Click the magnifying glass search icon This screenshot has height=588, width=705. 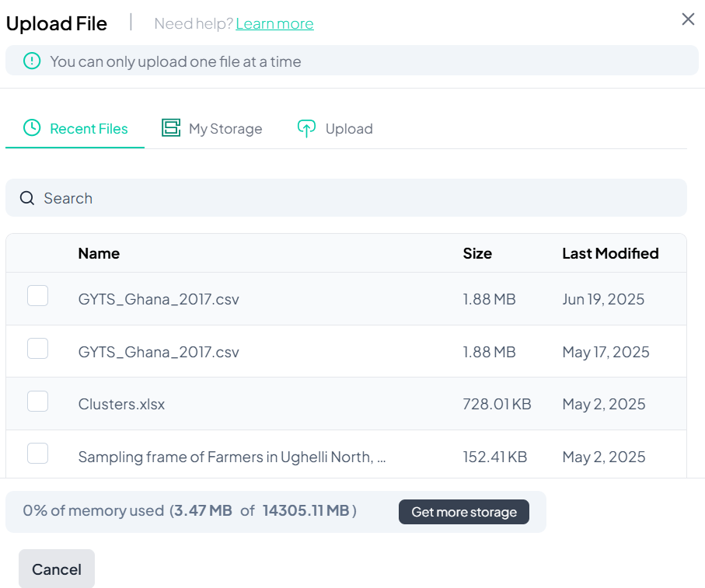[x=27, y=198]
